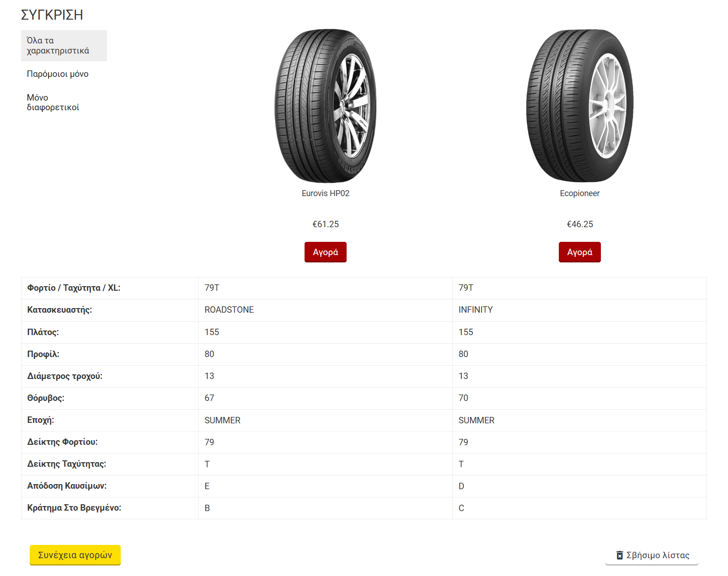
Task: Click the noise value 70 cell
Action: coord(463,398)
